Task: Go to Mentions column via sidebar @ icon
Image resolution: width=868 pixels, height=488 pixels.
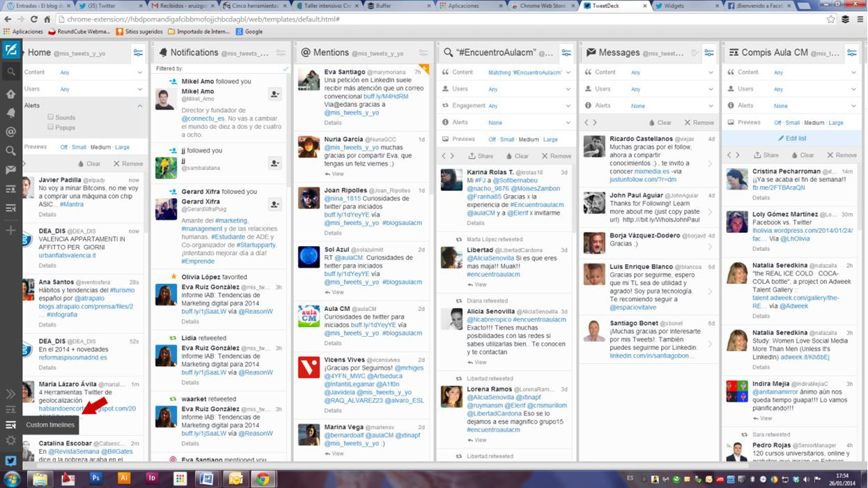Action: pyautogui.click(x=11, y=132)
